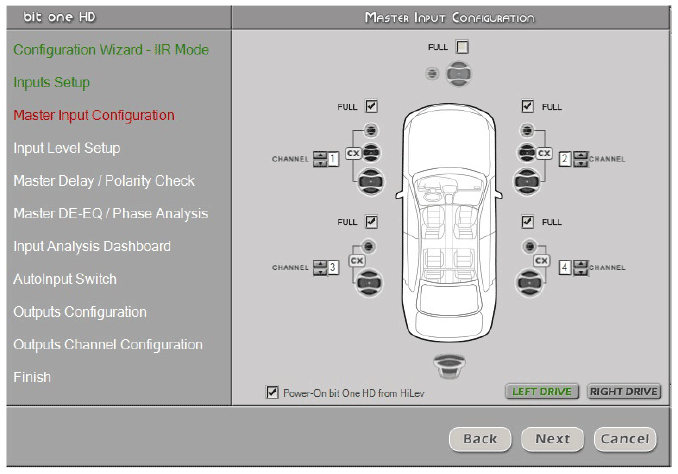Screen dimensions: 678x474
Task: Jump to the Finish step
Action: (32, 377)
